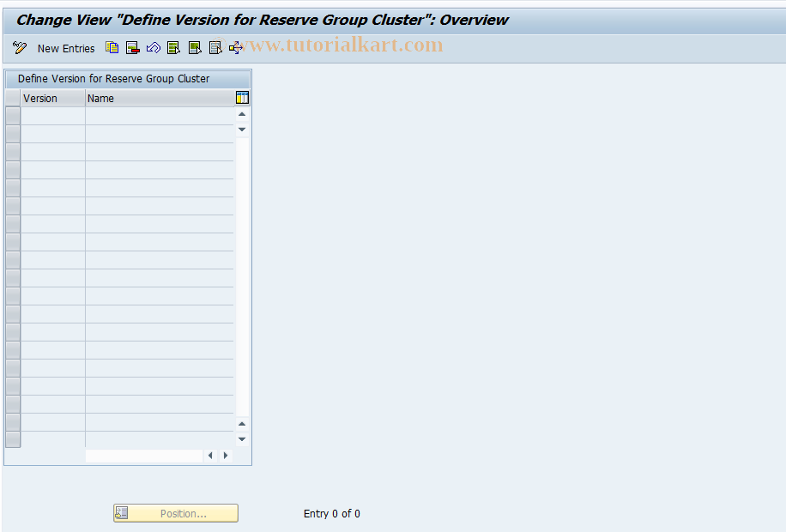Click the select-all rows corner box
This screenshot has width=786, height=532.
[x=13, y=99]
